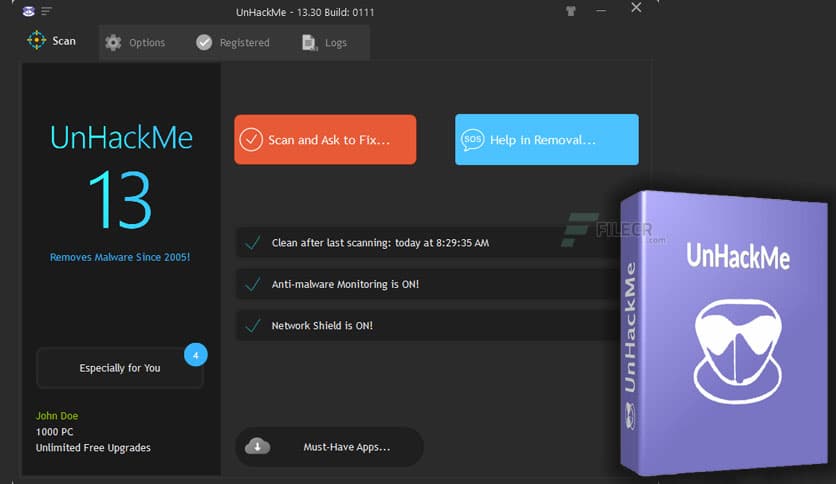Start Scan and Ask to Fix
The height and width of the screenshot is (484, 836).
(x=325, y=140)
